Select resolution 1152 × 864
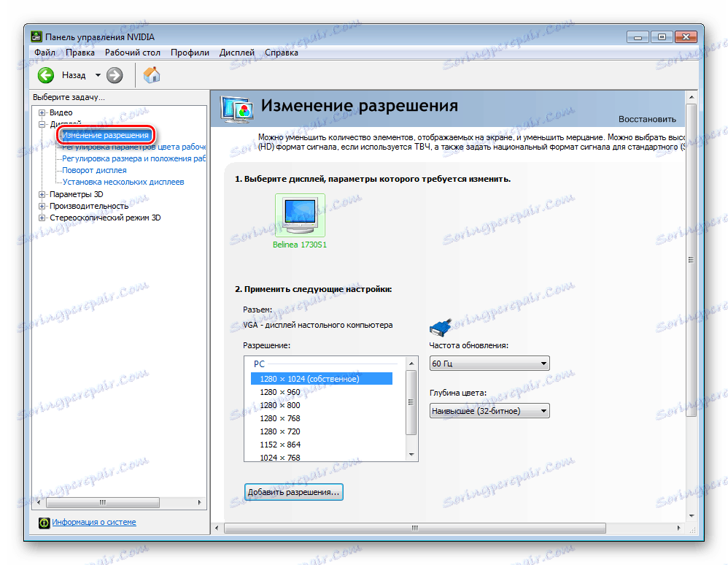 pyautogui.click(x=280, y=445)
